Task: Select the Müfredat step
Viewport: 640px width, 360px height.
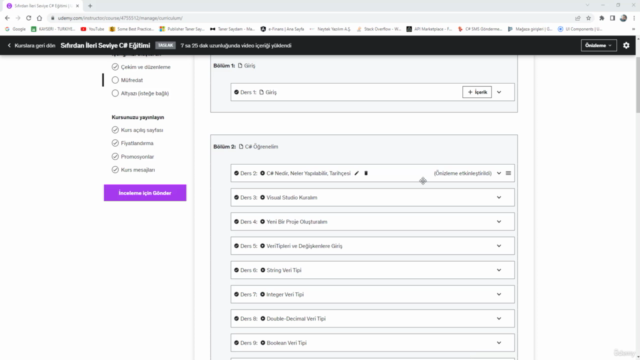Action: (x=127, y=80)
